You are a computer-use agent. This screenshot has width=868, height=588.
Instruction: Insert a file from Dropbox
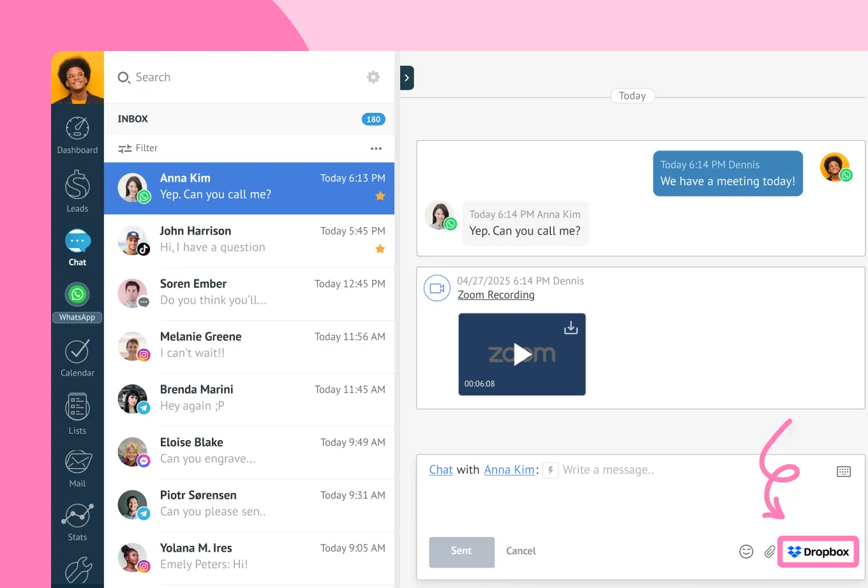tap(818, 551)
